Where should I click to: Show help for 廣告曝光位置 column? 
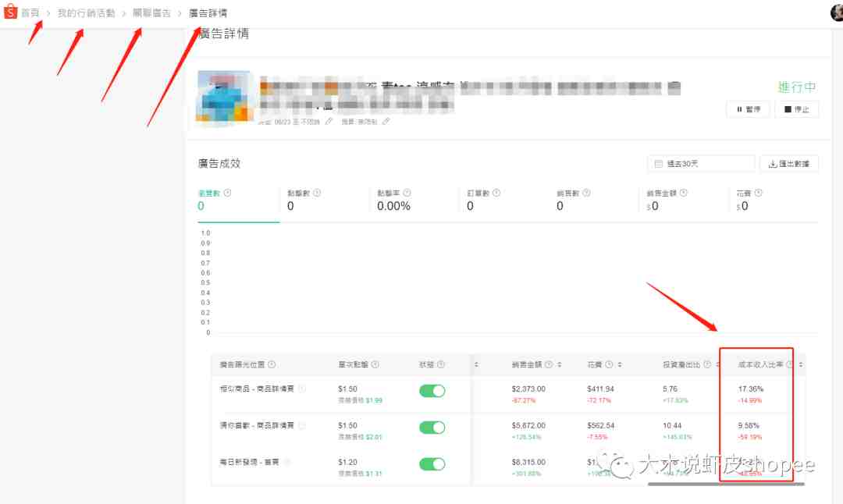click(x=272, y=364)
